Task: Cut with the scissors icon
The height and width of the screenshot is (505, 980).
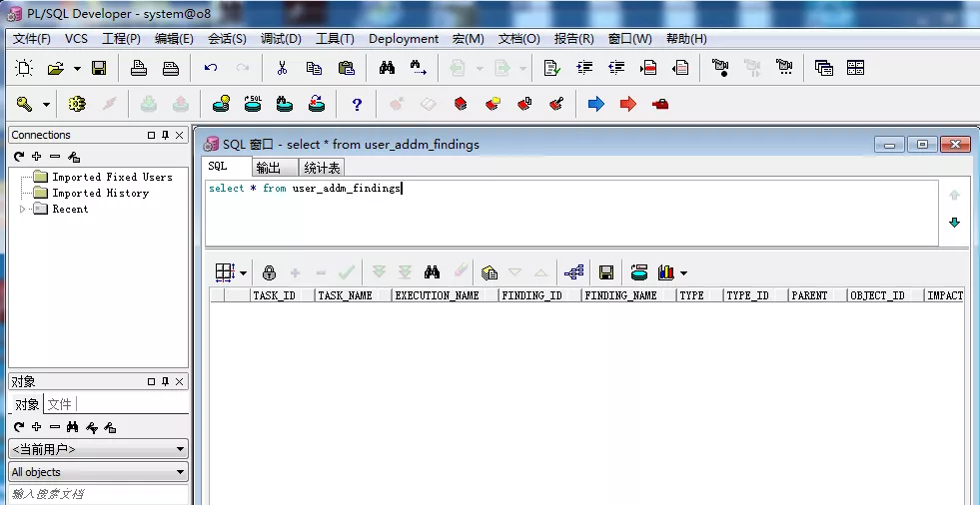Action: (x=282, y=68)
